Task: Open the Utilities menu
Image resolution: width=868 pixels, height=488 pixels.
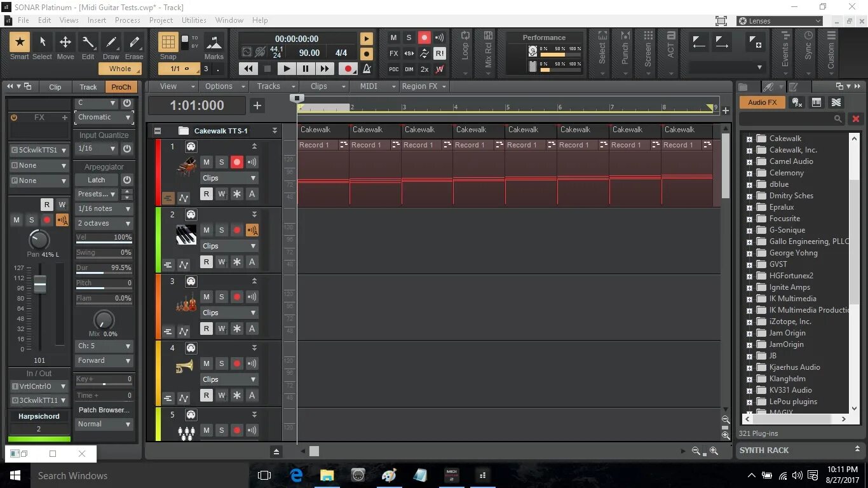Action: [x=194, y=20]
